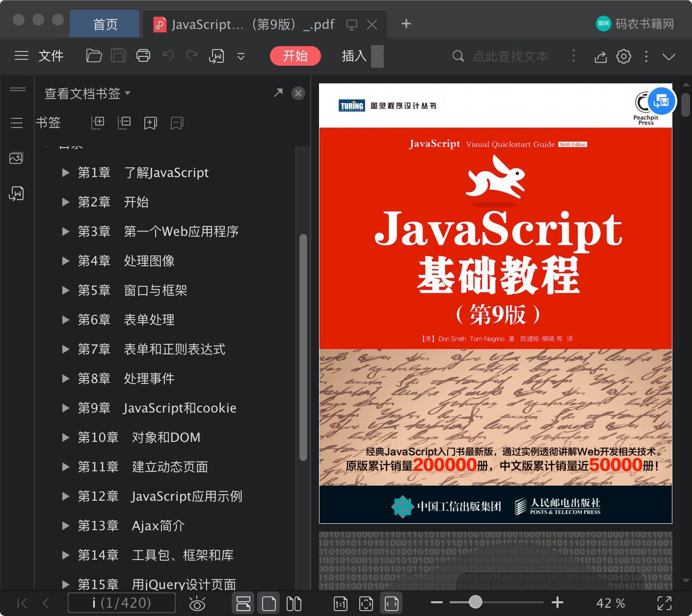Enable continuous scrolling view
This screenshot has width=692, height=616.
point(243,603)
